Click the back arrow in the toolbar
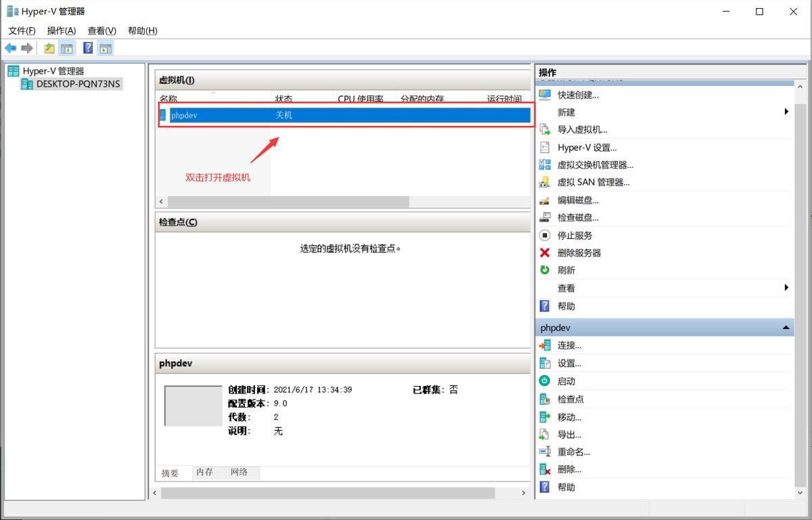The width and height of the screenshot is (812, 520). [11, 47]
